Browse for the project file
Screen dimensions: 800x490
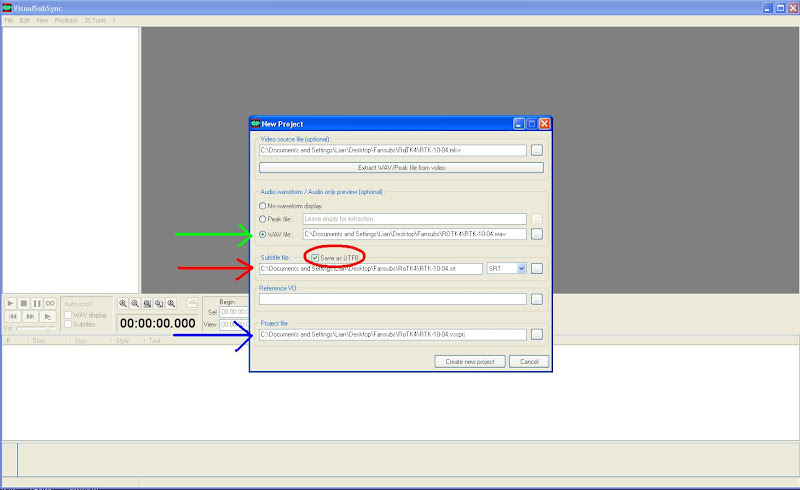tap(537, 334)
